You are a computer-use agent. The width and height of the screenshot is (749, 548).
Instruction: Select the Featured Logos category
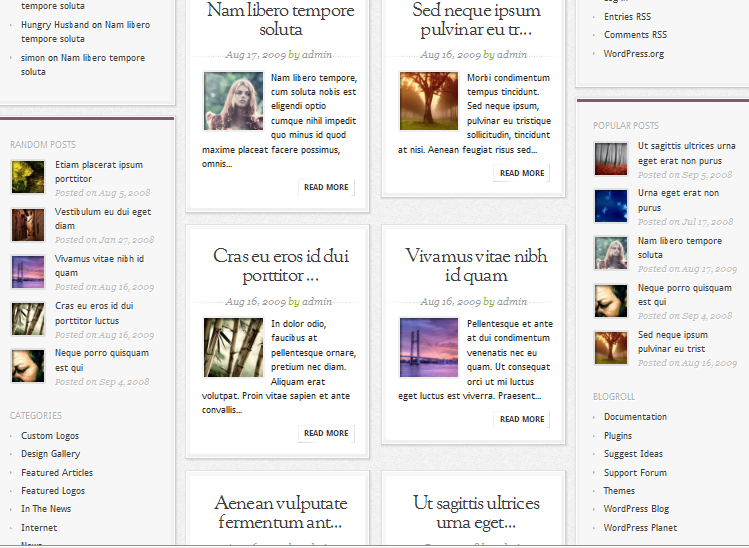(53, 491)
